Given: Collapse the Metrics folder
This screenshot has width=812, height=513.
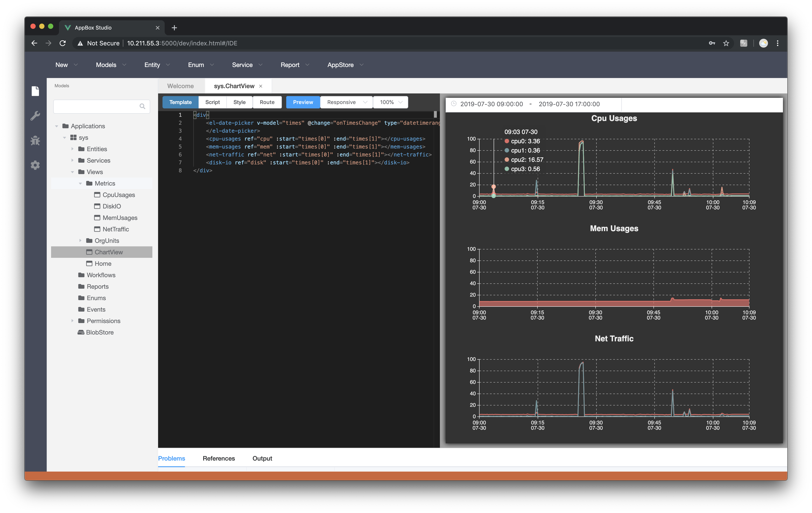Looking at the screenshot, I should tap(80, 183).
